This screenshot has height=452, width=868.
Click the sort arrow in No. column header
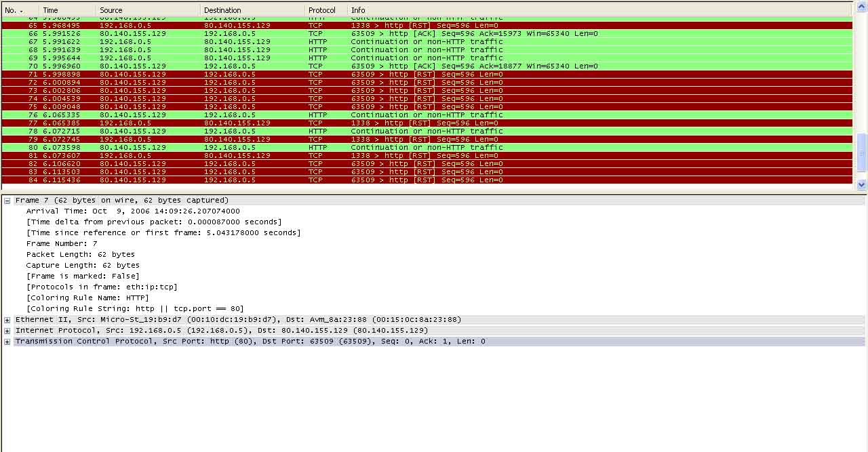coord(21,11)
